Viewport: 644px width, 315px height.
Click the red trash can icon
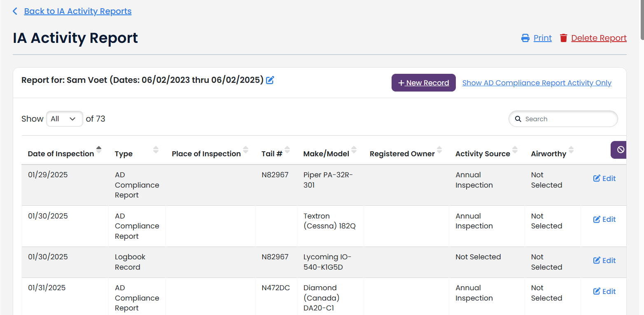(x=564, y=38)
